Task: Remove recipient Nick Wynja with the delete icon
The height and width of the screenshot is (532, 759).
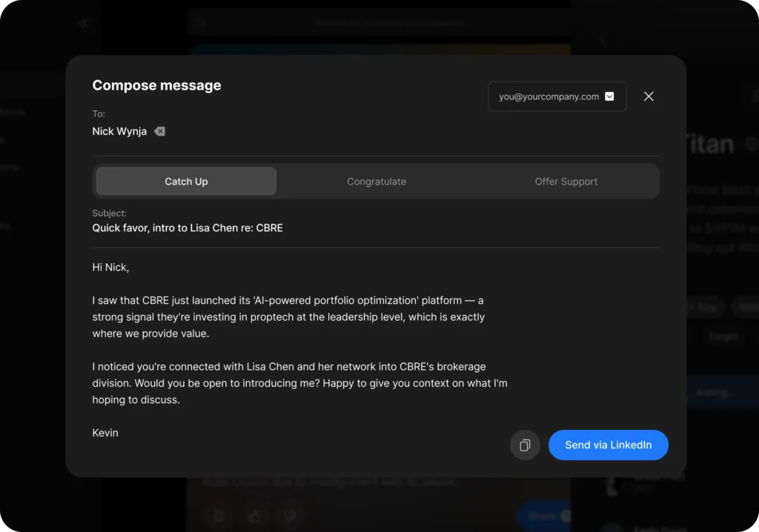Action: pos(160,131)
